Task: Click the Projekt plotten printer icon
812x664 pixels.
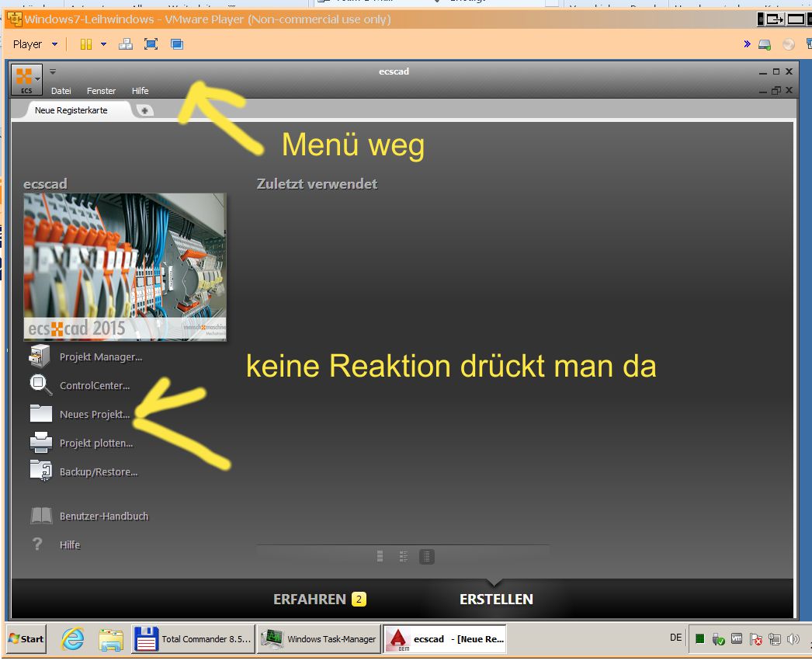Action: point(41,443)
